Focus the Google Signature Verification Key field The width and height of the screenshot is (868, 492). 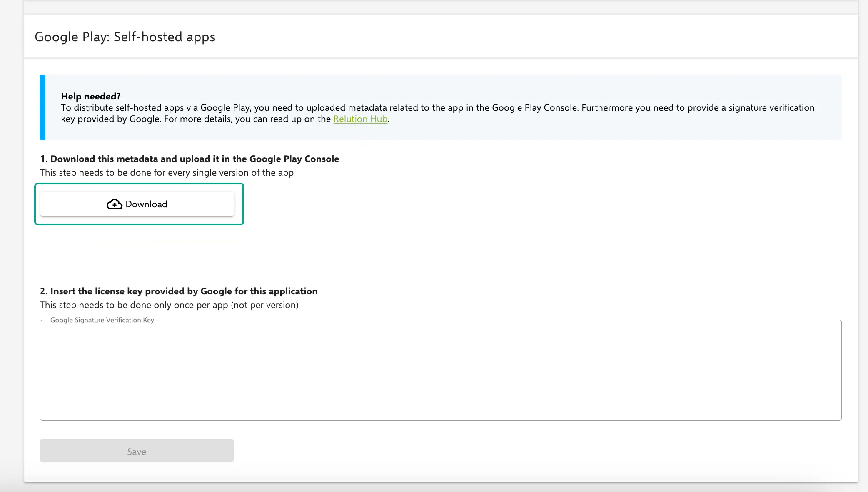(440, 370)
